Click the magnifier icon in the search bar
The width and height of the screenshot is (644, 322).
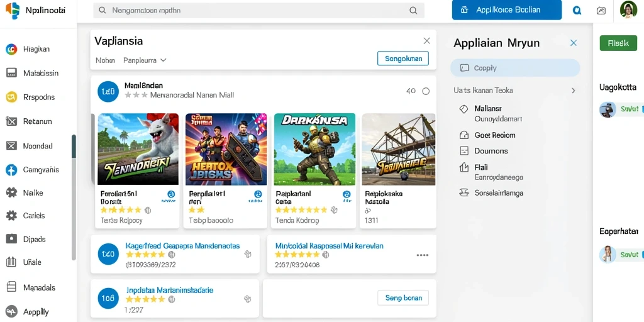(x=413, y=11)
